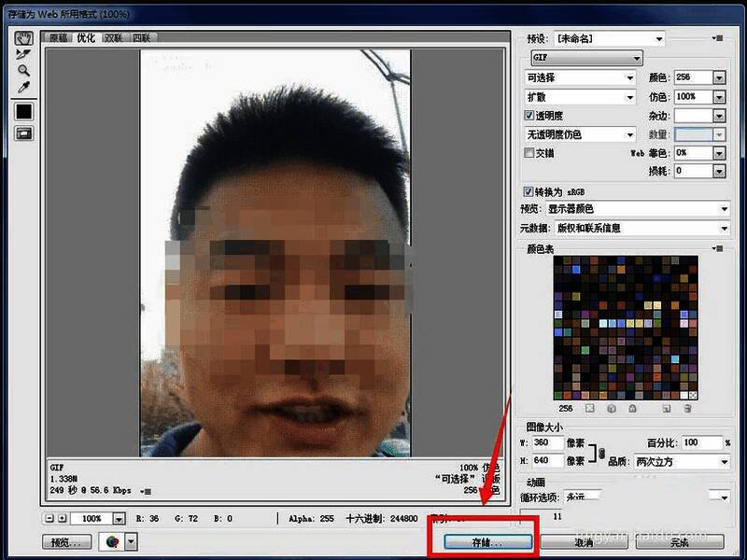Screen dimensions: 747x560
Task: Click the zoom out minus icon
Action: click(49, 518)
